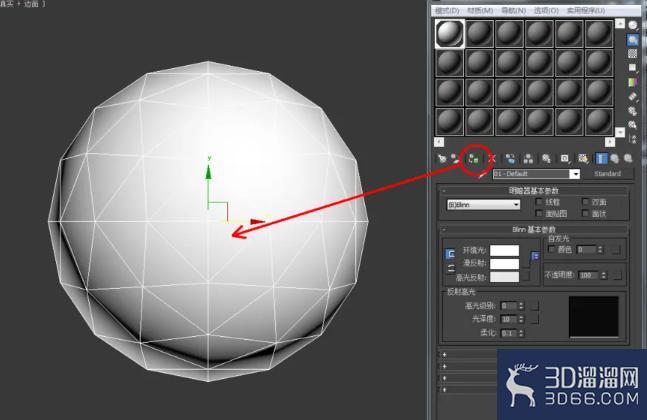647x420 pixels.
Task: Toggle diffuse-specular color lock button
Action: click(x=451, y=269)
